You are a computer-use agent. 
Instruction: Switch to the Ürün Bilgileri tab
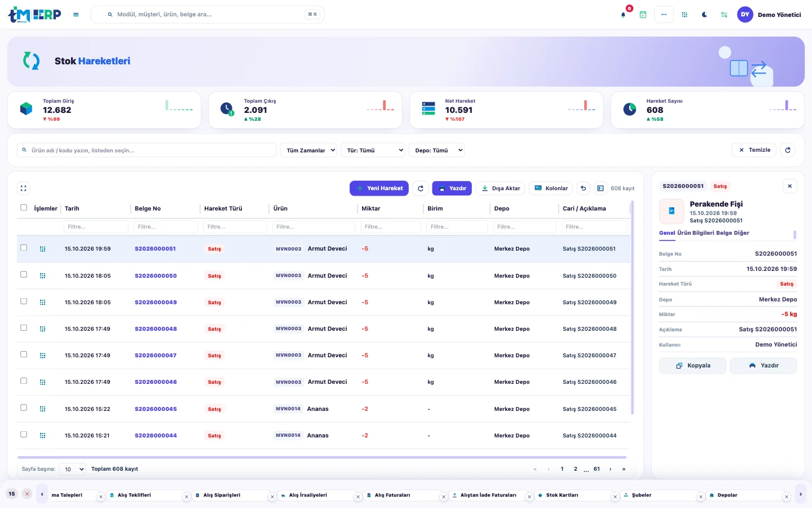point(695,233)
